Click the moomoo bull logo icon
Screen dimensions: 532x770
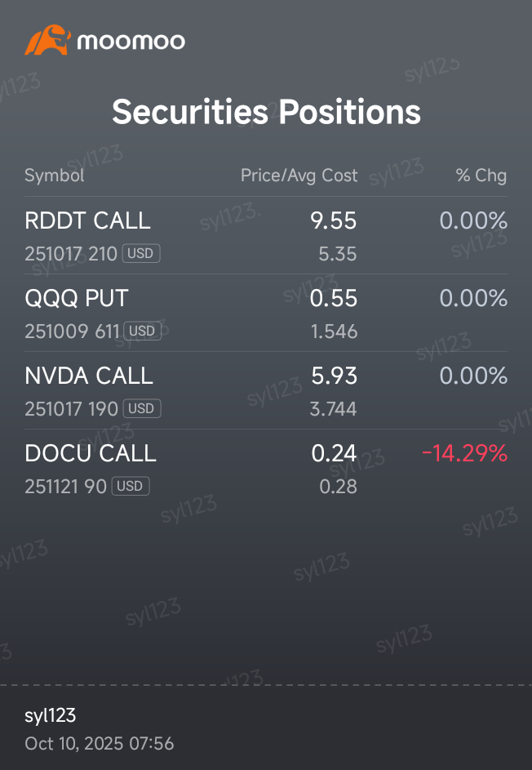(x=47, y=40)
